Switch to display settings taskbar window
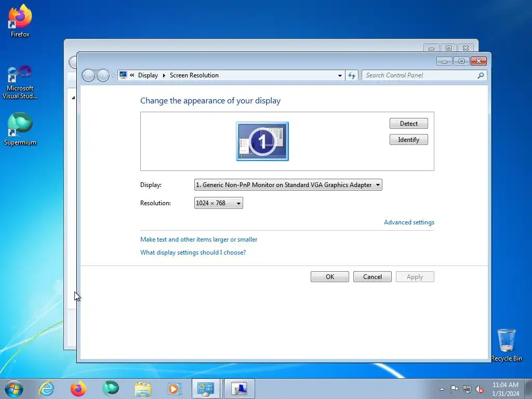This screenshot has height=399, width=532. (239, 389)
